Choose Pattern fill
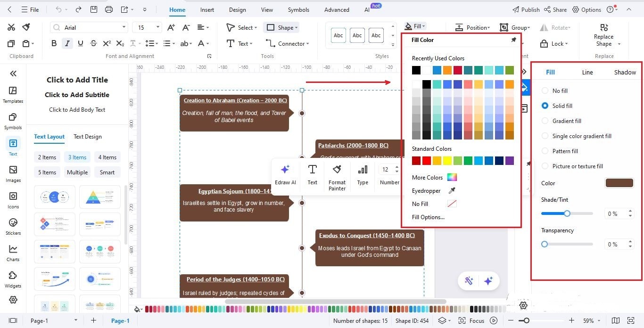 point(545,151)
